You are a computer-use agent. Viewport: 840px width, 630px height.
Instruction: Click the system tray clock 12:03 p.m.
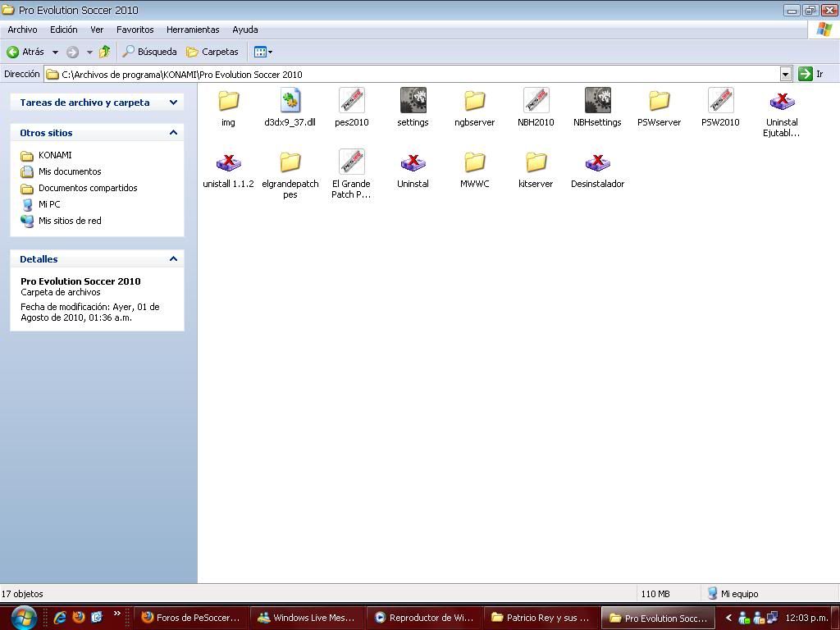point(806,618)
